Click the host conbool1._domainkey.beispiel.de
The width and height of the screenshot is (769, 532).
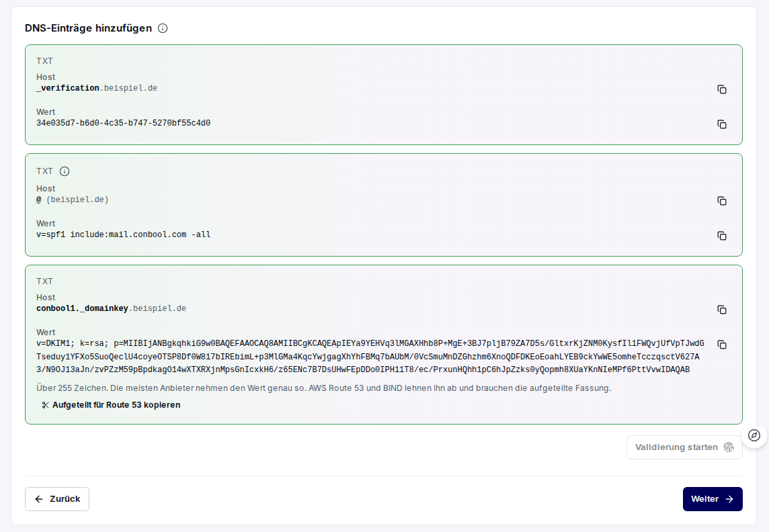coord(112,308)
